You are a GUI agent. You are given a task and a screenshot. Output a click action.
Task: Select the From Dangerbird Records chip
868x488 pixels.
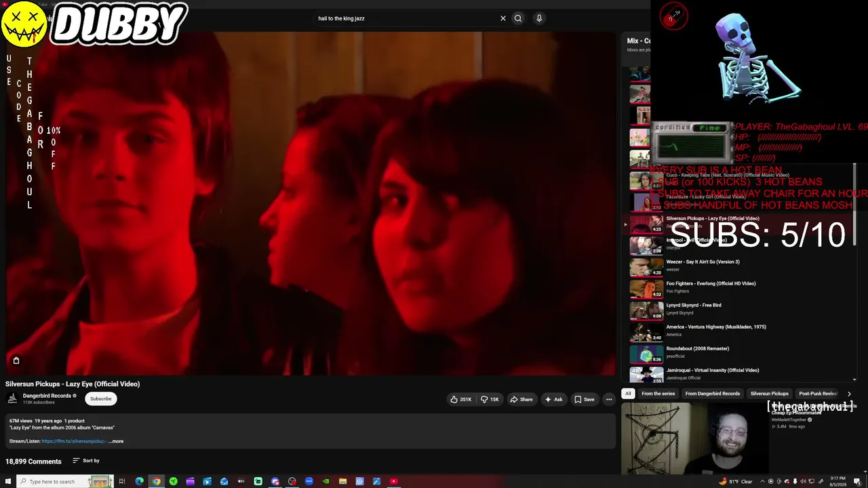(x=712, y=394)
